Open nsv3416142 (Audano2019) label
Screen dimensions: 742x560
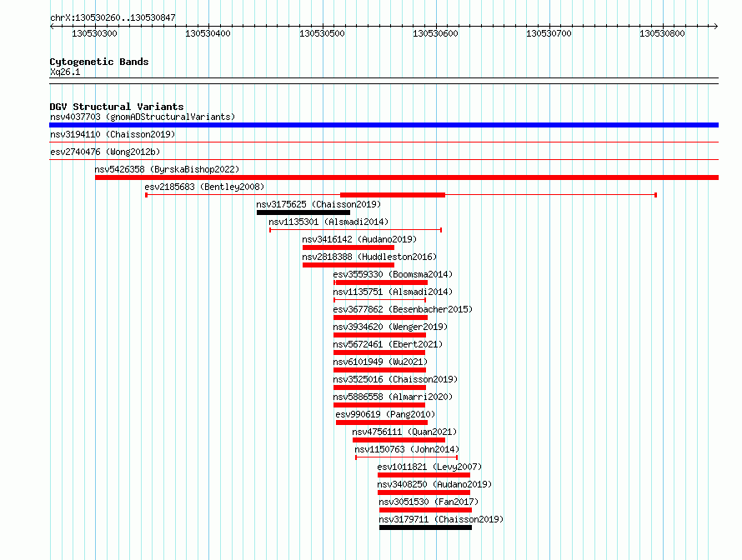359,239
